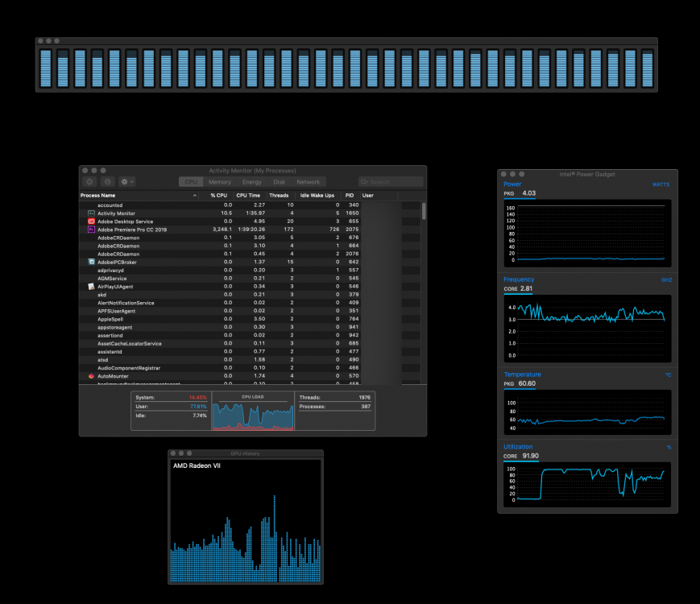
Task: Click the Processes 387 statistic
Action: click(x=335, y=407)
